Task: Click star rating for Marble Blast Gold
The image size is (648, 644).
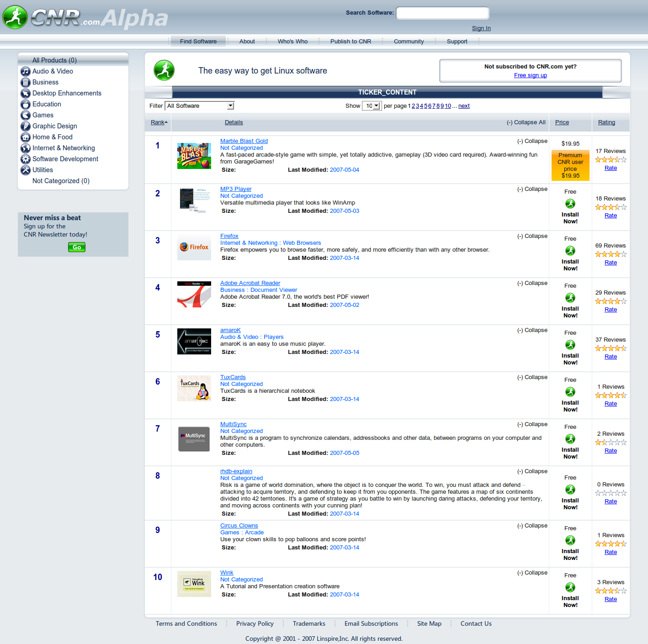Action: point(611,159)
